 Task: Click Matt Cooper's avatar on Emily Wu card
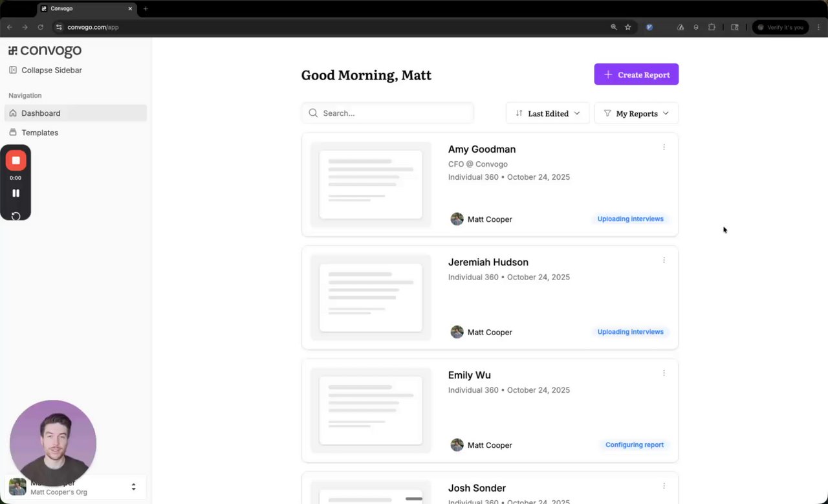click(x=457, y=445)
